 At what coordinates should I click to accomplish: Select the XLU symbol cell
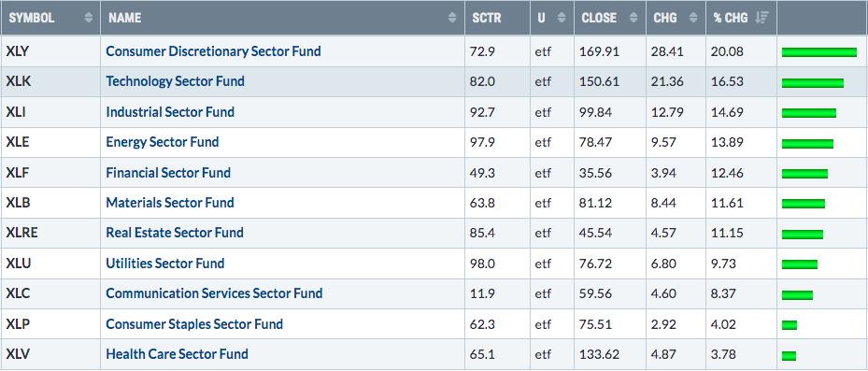(50, 263)
